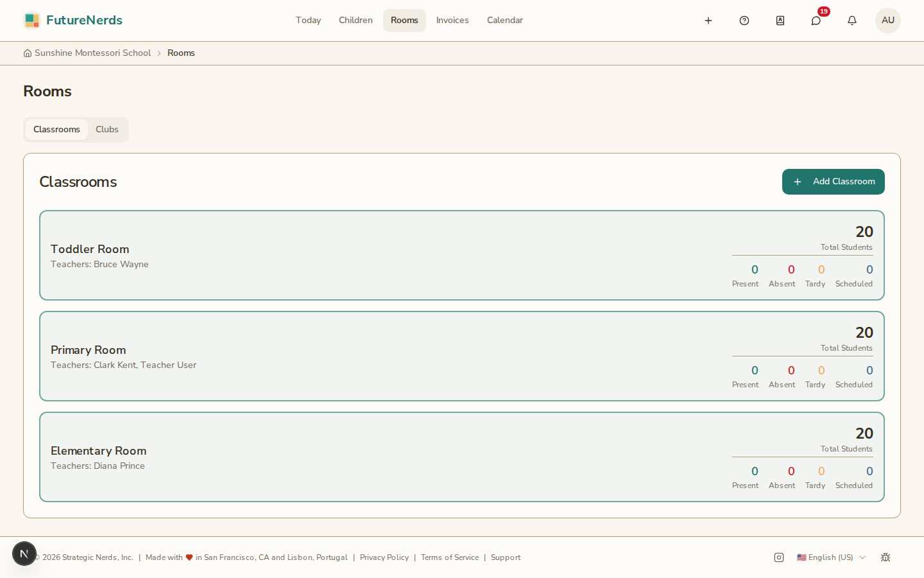Click Elementary Room's Scheduled count

tap(869, 471)
